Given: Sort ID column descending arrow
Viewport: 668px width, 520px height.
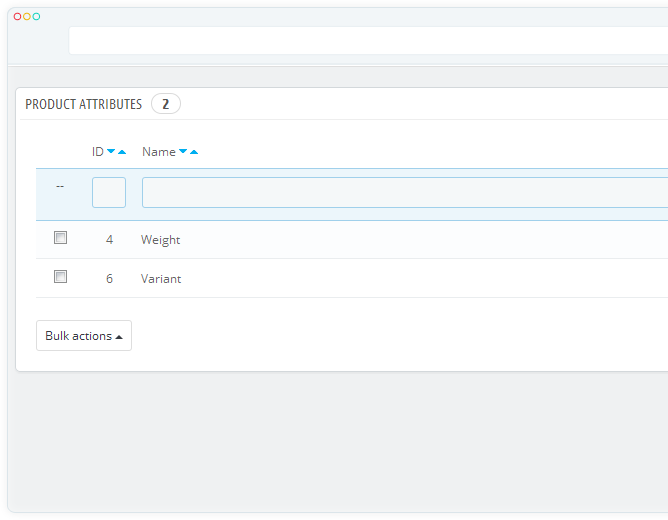Looking at the screenshot, I should click(111, 151).
